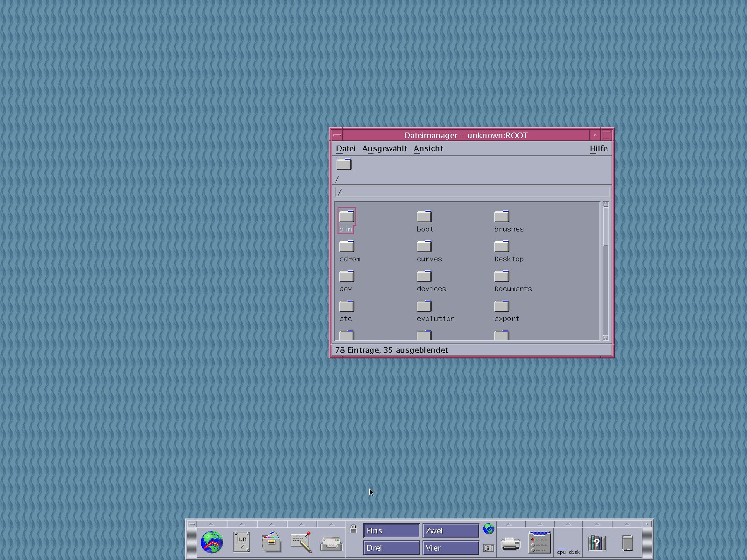Click the path input field showing /
Screen dimensions: 747x560
(x=472, y=192)
